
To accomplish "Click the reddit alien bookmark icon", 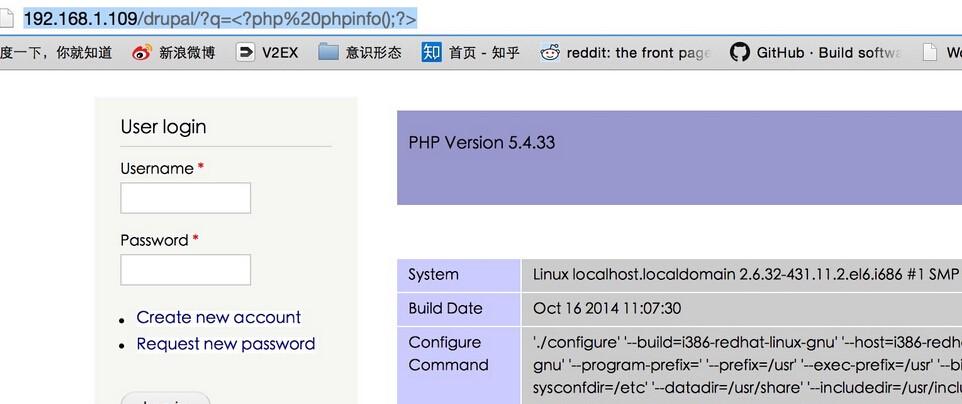I will [549, 53].
